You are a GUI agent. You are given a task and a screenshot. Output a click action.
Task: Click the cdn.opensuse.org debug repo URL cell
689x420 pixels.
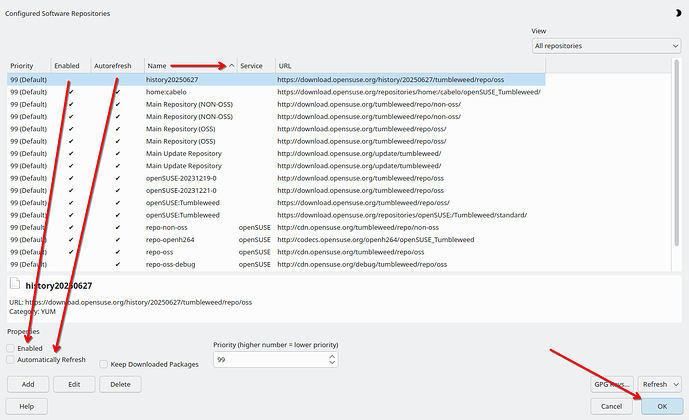(362, 264)
